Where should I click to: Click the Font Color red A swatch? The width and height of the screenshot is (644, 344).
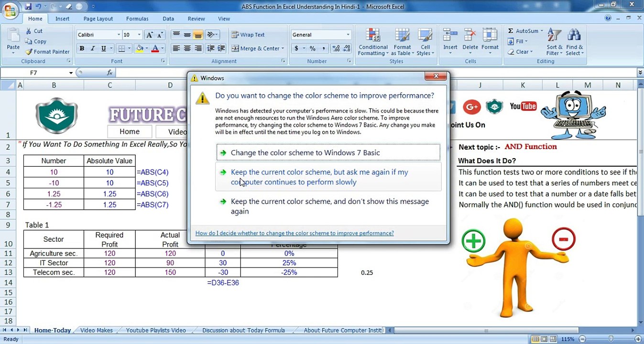(155, 49)
